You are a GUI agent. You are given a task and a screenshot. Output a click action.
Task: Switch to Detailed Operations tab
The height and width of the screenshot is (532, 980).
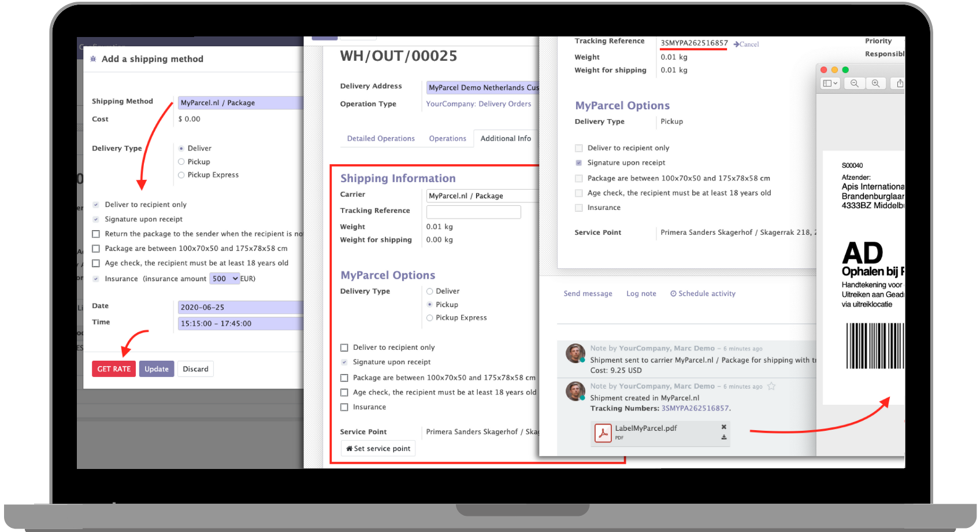coord(381,139)
